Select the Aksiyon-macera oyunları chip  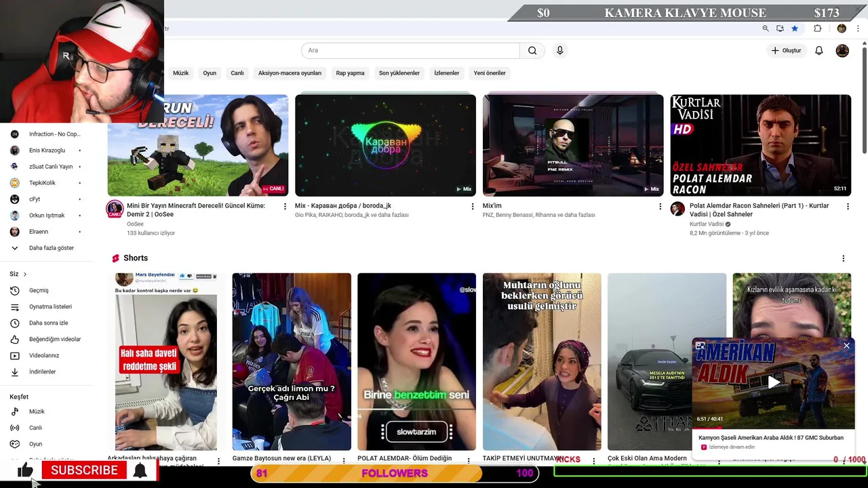coord(290,73)
